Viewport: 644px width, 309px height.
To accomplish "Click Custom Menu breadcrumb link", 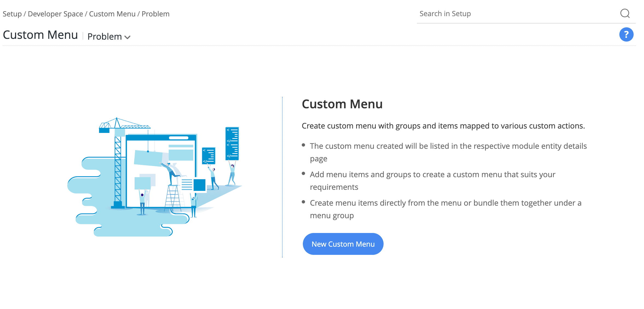I will click(x=112, y=14).
